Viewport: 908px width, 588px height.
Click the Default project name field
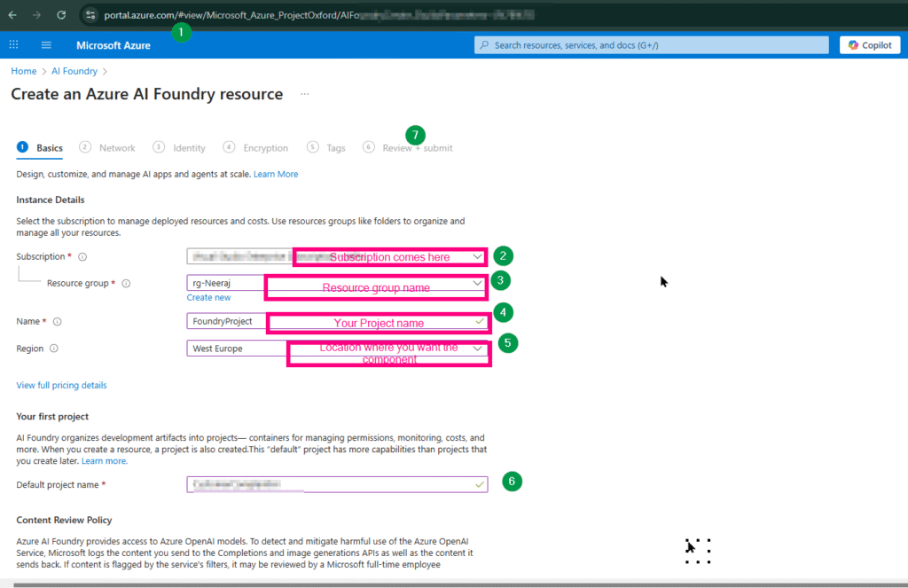pos(337,484)
